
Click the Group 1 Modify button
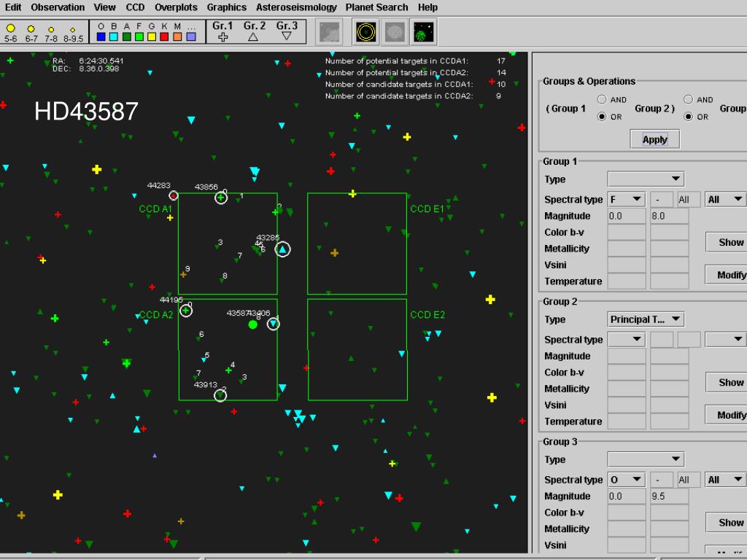click(x=726, y=275)
